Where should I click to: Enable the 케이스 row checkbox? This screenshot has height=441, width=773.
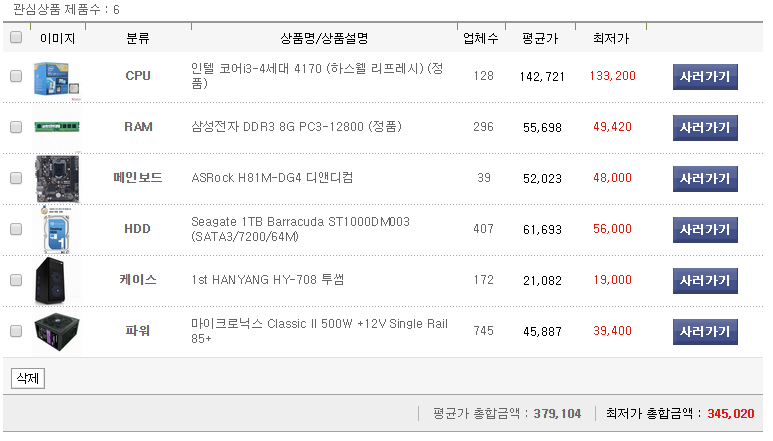(x=15, y=280)
